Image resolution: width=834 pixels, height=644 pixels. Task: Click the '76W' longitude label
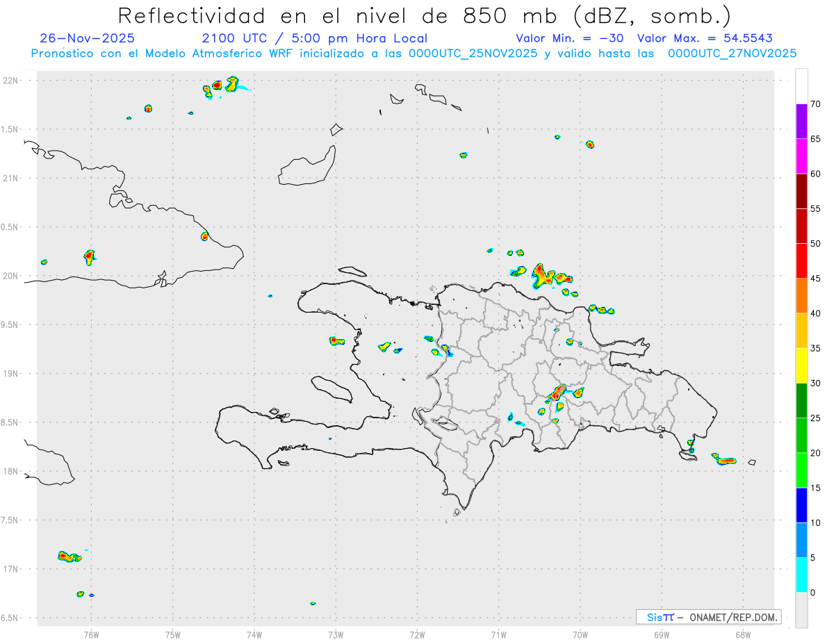(x=91, y=634)
